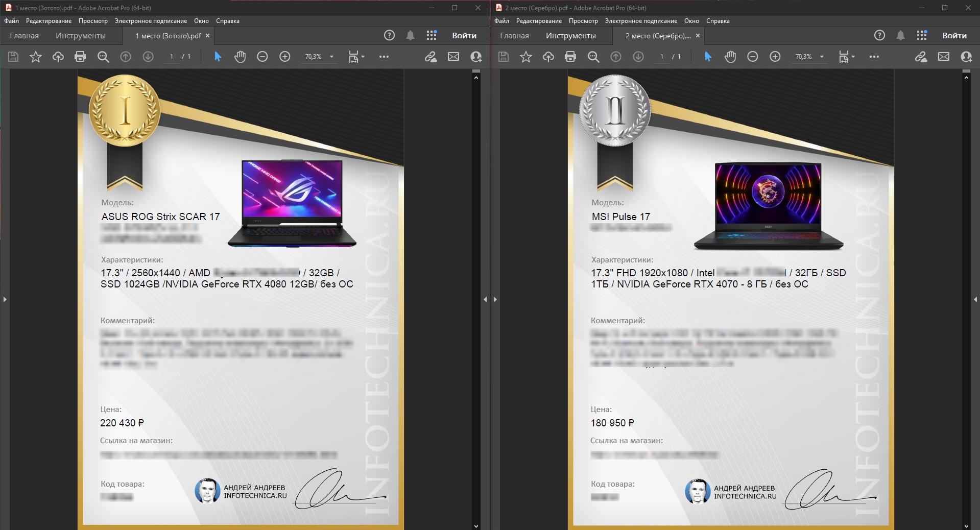Show more tools ellipsis in left window
Image resolution: width=980 pixels, height=530 pixels.
(384, 57)
